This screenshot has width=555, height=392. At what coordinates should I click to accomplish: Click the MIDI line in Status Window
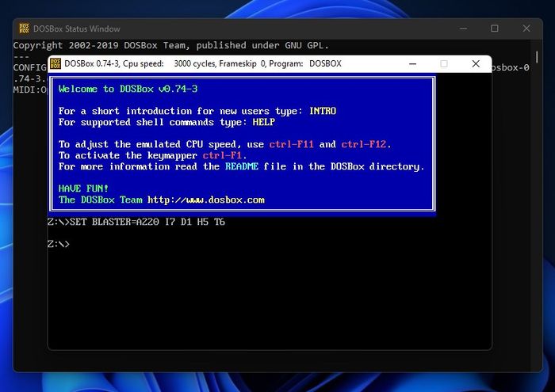30,89
